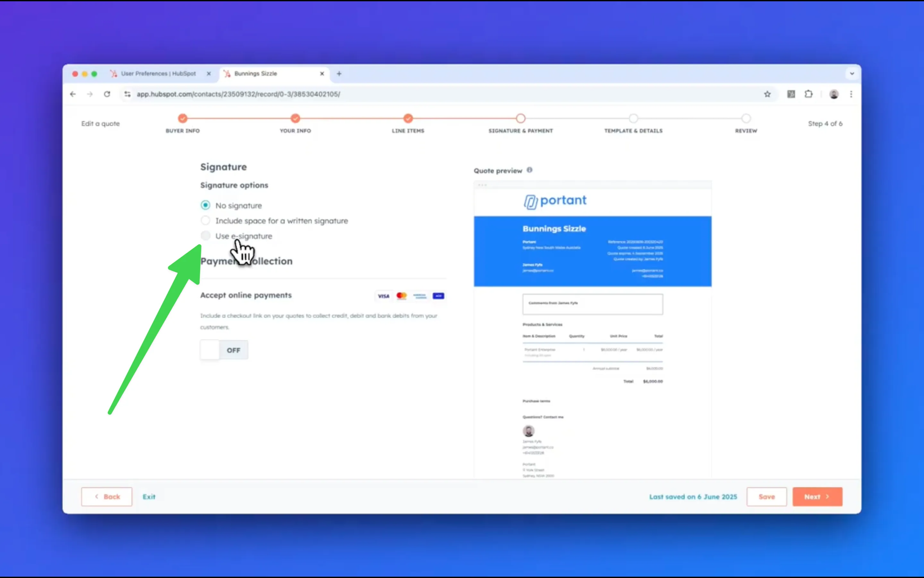Image resolution: width=924 pixels, height=578 pixels.
Task: Open the Quote preview info tooltip icon
Action: [530, 170]
